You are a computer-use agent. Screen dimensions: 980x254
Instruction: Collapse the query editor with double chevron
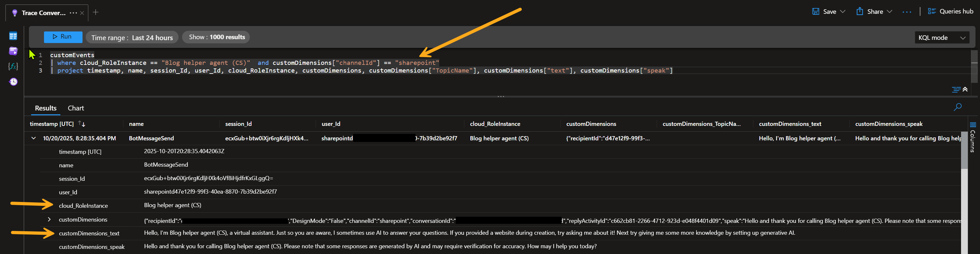point(965,89)
